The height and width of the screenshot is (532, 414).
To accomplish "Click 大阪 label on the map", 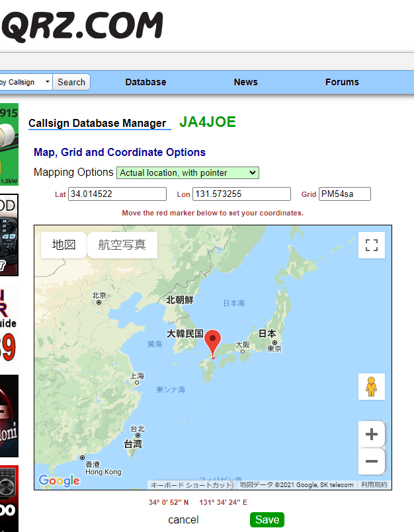I will tap(243, 345).
